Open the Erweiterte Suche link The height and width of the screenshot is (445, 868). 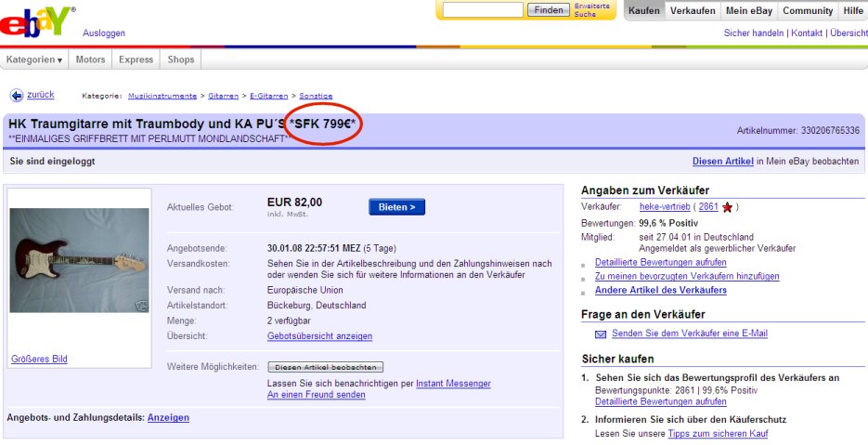[591, 10]
